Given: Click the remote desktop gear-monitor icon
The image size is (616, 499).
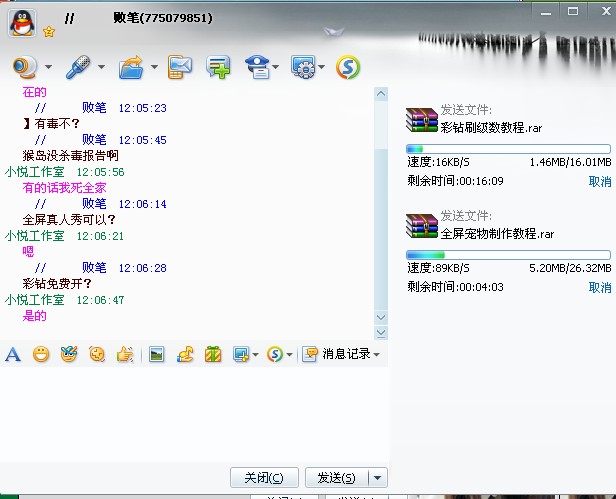Looking at the screenshot, I should pyautogui.click(x=303, y=67).
